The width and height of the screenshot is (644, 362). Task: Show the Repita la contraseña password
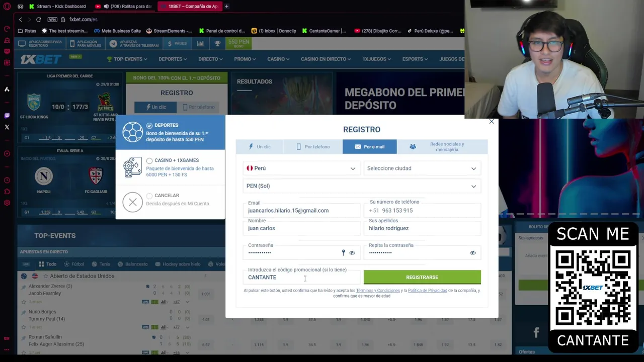pos(473,253)
